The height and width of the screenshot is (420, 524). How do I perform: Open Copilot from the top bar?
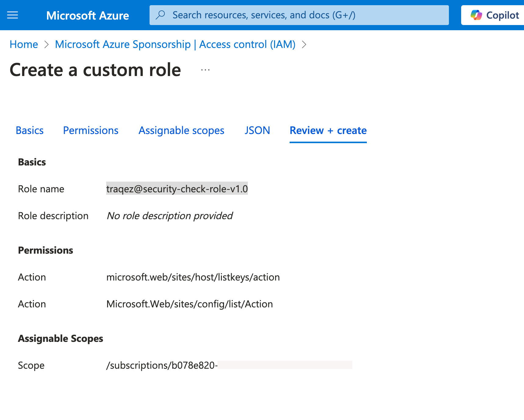point(494,15)
